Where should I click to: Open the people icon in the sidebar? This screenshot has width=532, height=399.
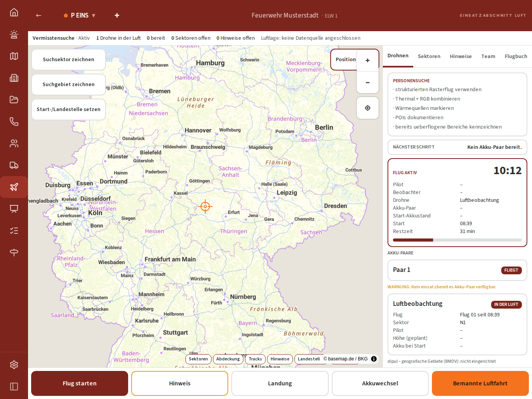coord(14,143)
